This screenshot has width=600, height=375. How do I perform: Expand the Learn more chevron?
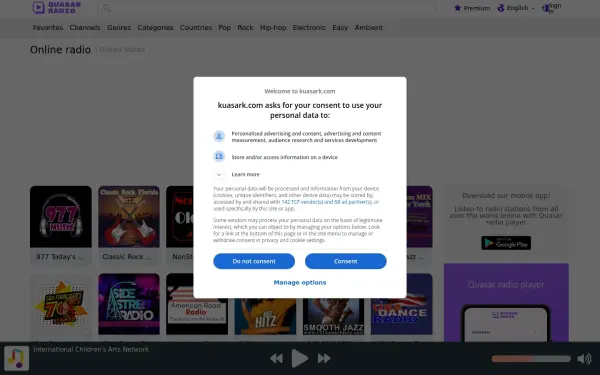[219, 174]
